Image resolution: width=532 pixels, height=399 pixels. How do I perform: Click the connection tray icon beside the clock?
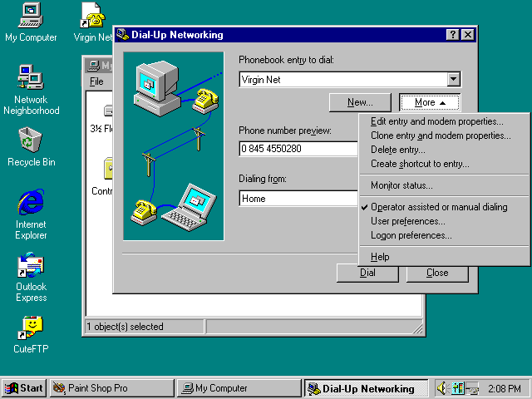pos(472,388)
